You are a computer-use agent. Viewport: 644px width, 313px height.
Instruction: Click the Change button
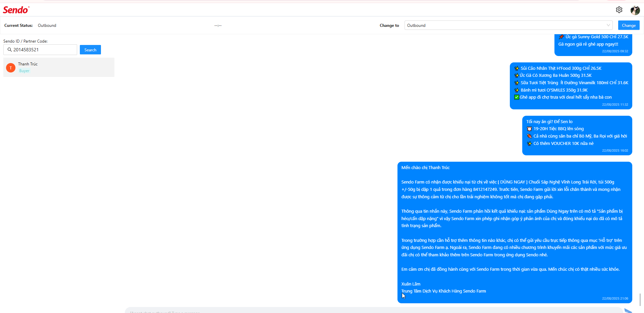pyautogui.click(x=629, y=25)
